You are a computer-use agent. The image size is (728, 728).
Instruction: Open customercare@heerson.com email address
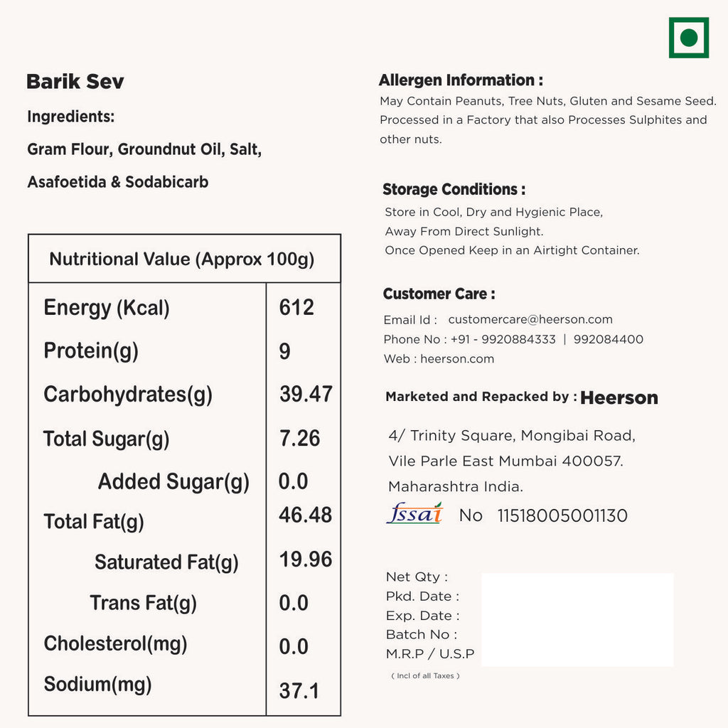point(530,320)
